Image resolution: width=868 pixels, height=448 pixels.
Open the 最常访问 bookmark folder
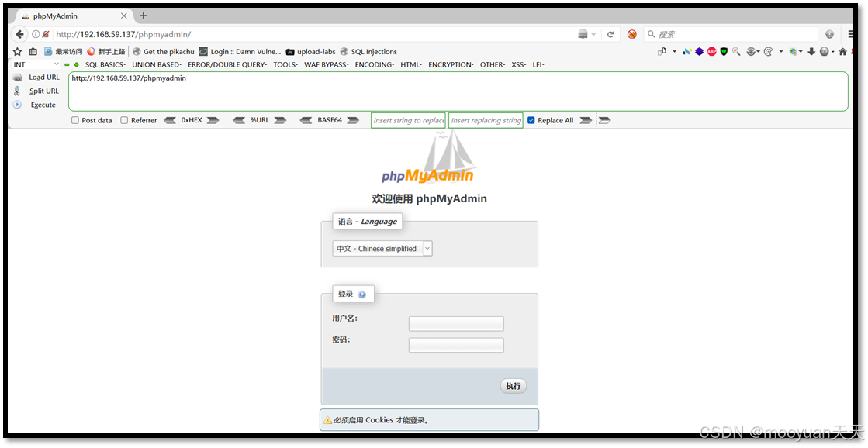click(63, 51)
